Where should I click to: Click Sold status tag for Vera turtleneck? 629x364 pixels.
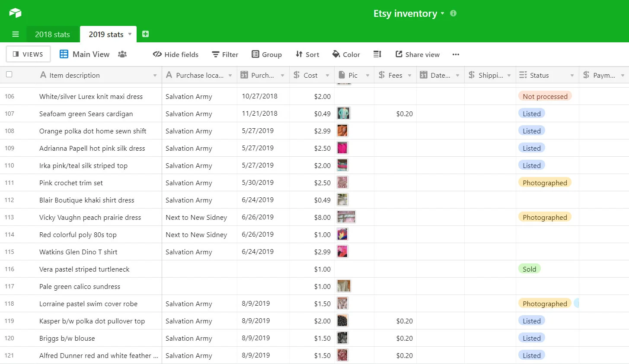[529, 269]
